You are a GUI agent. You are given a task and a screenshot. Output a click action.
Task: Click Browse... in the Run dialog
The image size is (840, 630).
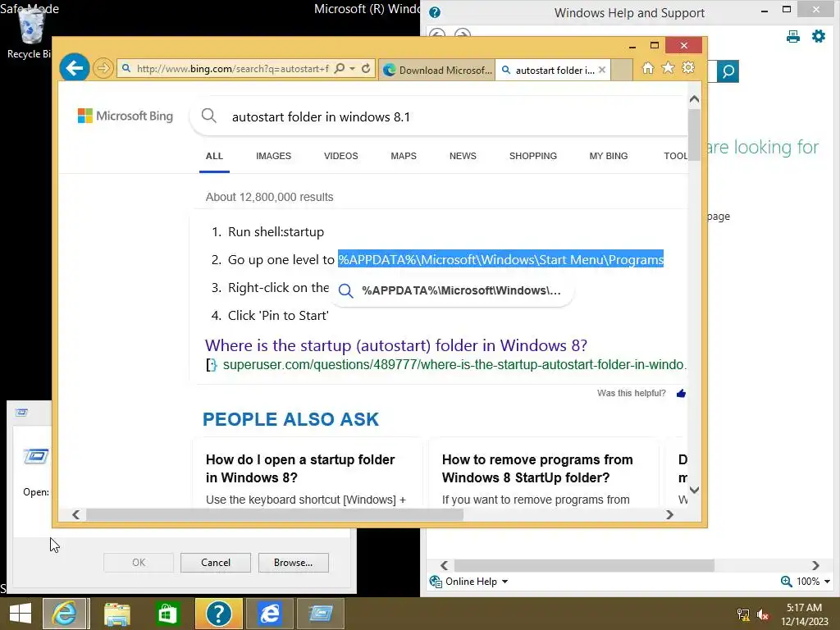pyautogui.click(x=293, y=563)
